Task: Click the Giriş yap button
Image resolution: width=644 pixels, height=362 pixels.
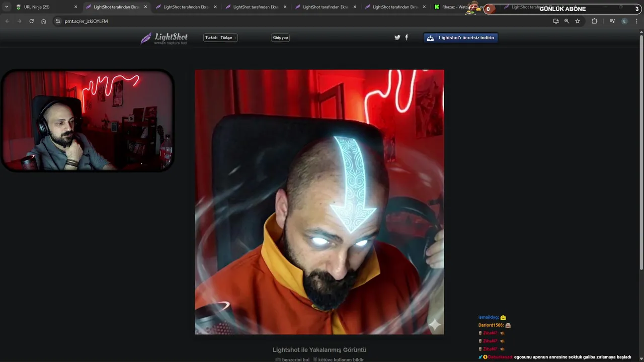Action: click(x=280, y=38)
